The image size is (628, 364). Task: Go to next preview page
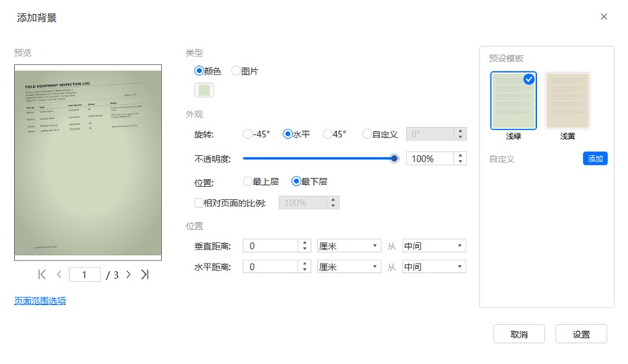pyautogui.click(x=128, y=275)
